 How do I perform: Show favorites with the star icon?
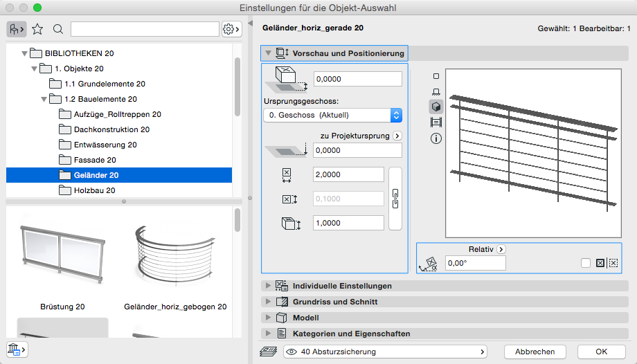click(37, 29)
